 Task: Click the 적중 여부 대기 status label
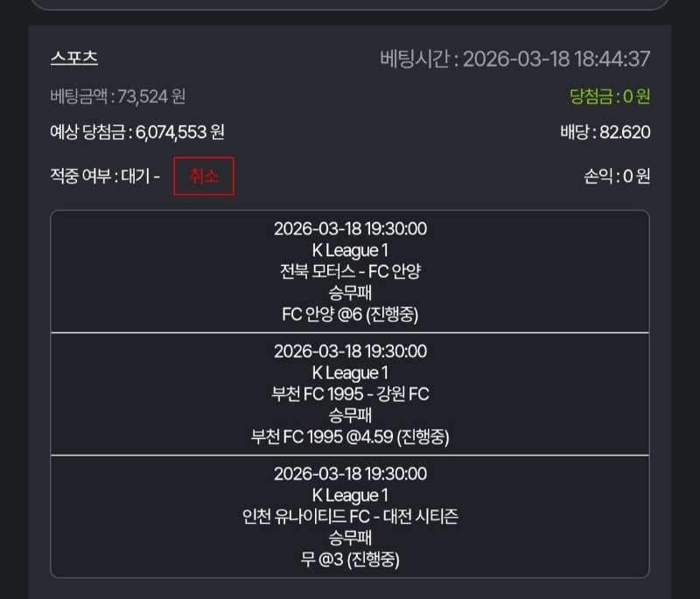tap(105, 177)
